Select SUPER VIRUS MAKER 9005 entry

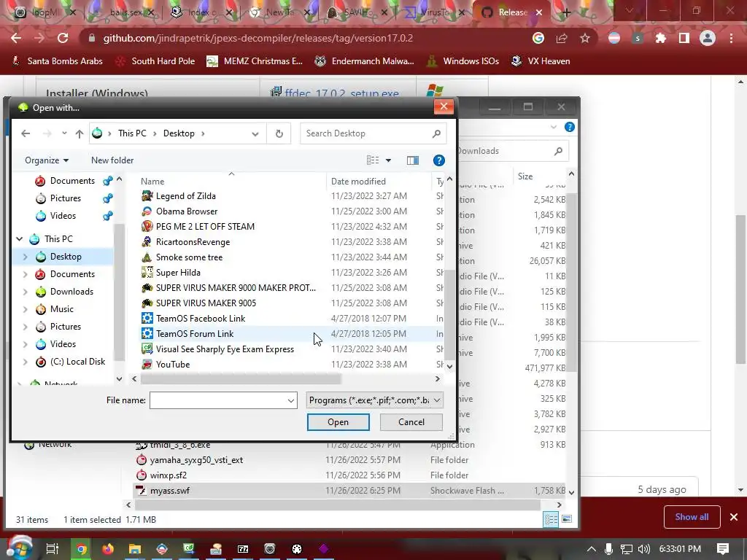pyautogui.click(x=206, y=303)
